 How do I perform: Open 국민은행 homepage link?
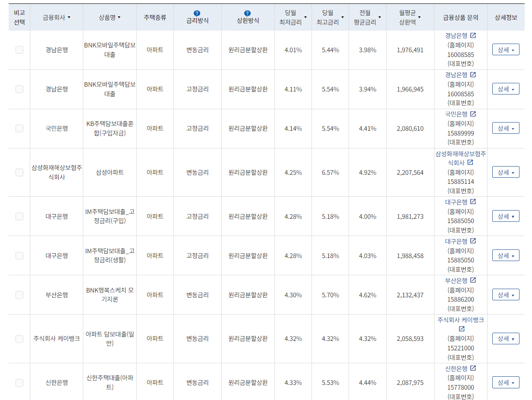456,114
